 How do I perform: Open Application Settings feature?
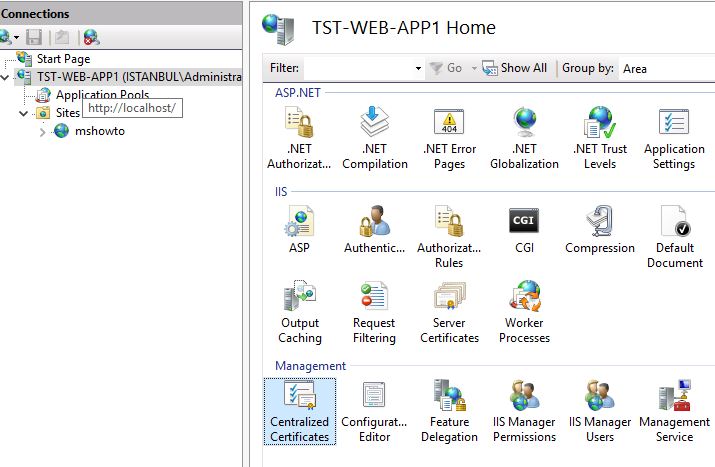click(674, 137)
